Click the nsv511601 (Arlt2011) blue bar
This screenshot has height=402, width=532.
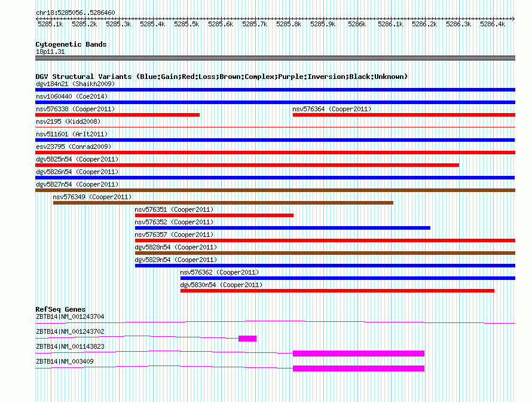275,140
